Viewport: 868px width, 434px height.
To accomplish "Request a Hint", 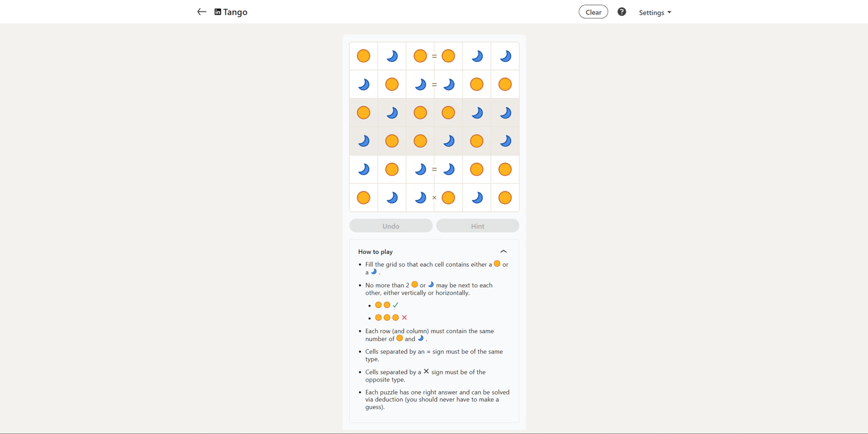I will click(x=477, y=226).
